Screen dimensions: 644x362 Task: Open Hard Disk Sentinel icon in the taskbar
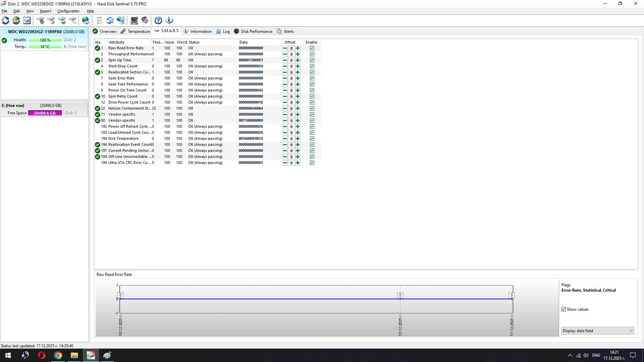click(91, 355)
